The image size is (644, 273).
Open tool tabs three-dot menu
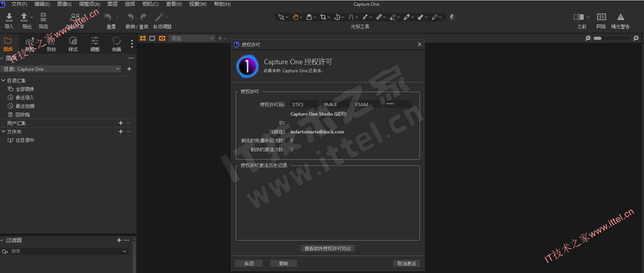[132, 44]
